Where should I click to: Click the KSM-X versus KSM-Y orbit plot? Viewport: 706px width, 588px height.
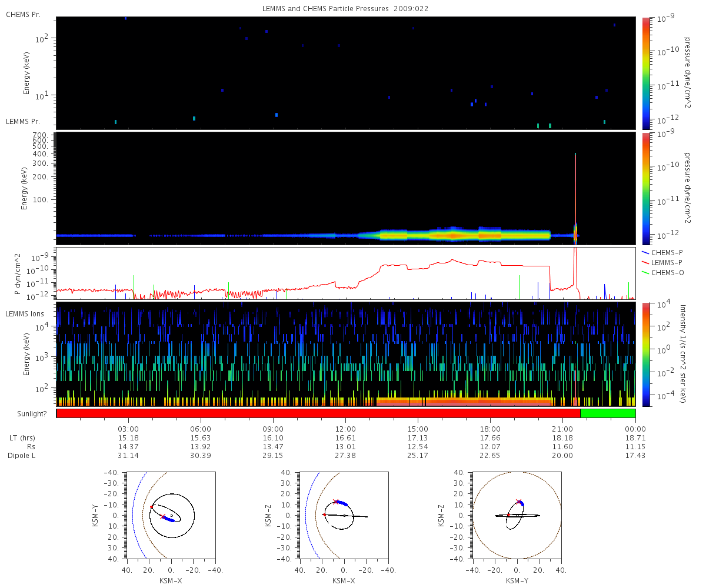171,515
